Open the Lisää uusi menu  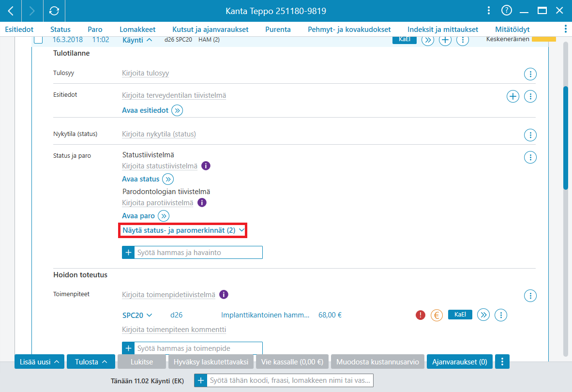(x=39, y=362)
